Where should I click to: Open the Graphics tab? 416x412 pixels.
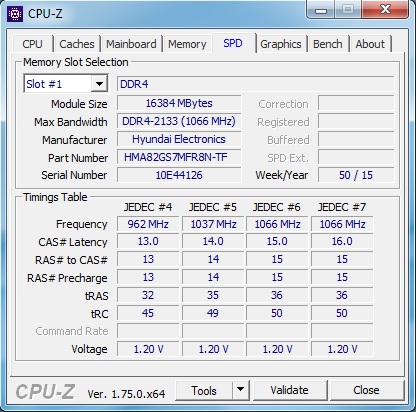click(281, 44)
